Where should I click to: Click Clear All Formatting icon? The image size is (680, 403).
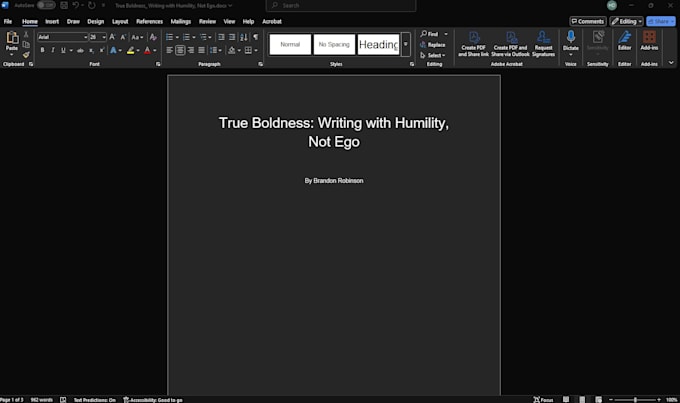tap(153, 37)
